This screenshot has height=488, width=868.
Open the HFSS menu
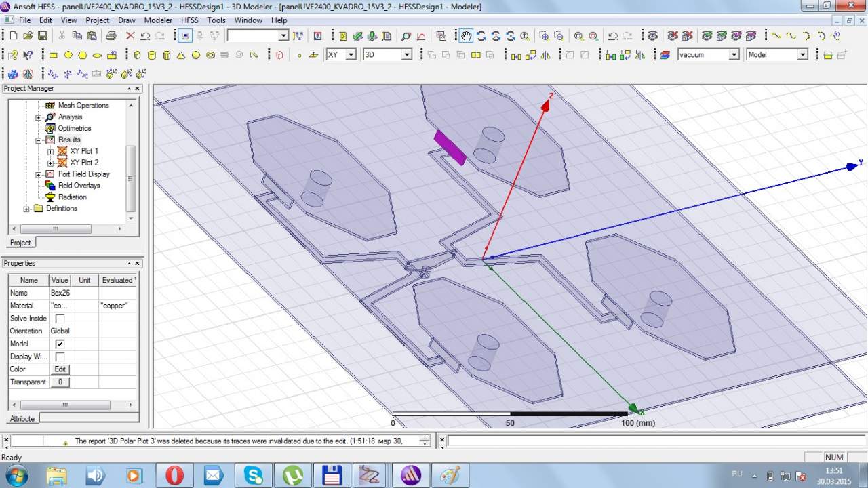pos(189,20)
